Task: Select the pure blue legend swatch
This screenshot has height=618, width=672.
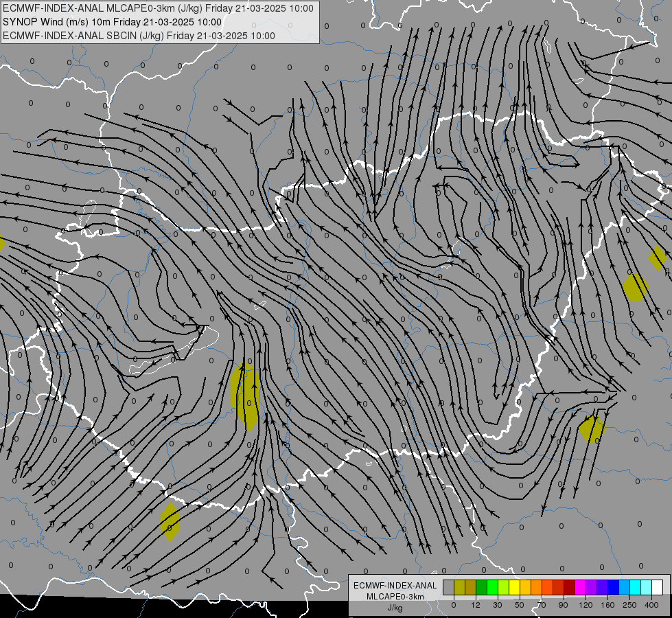Action: (613, 587)
